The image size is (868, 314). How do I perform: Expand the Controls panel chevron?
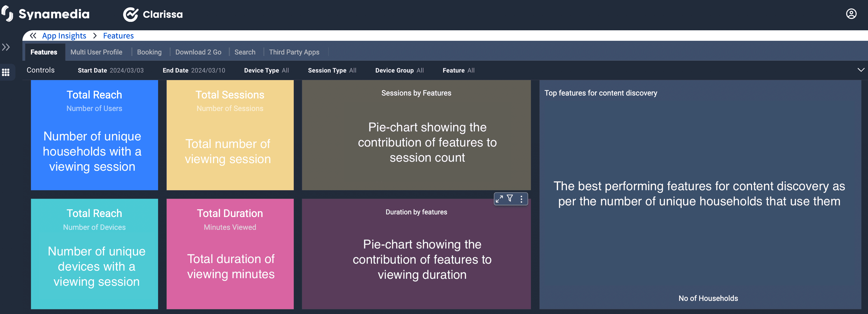point(861,70)
